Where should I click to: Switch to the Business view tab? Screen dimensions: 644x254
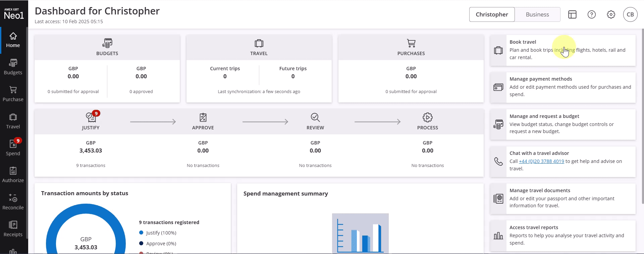tap(537, 14)
